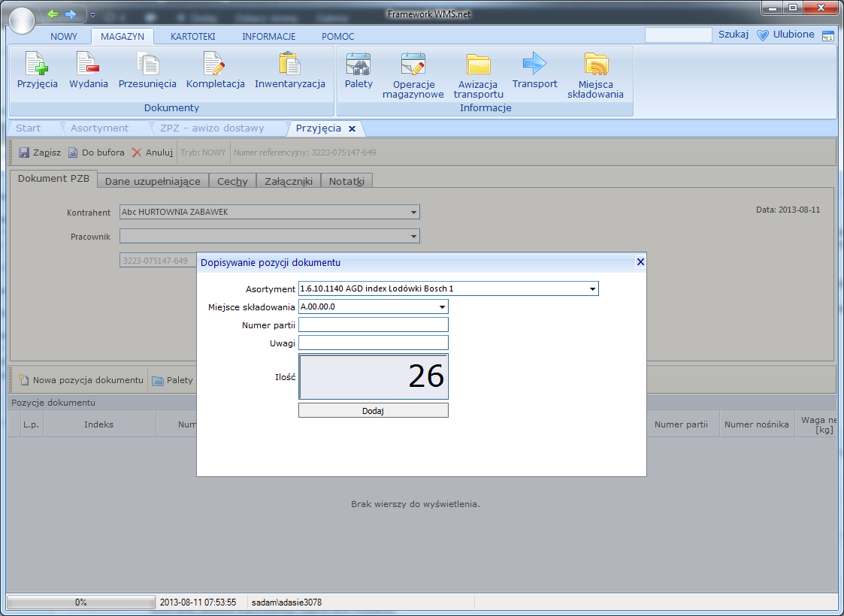Screen dimensions: 844x616
Task: Open the Awizacja transportu folder icon
Action: tap(479, 64)
